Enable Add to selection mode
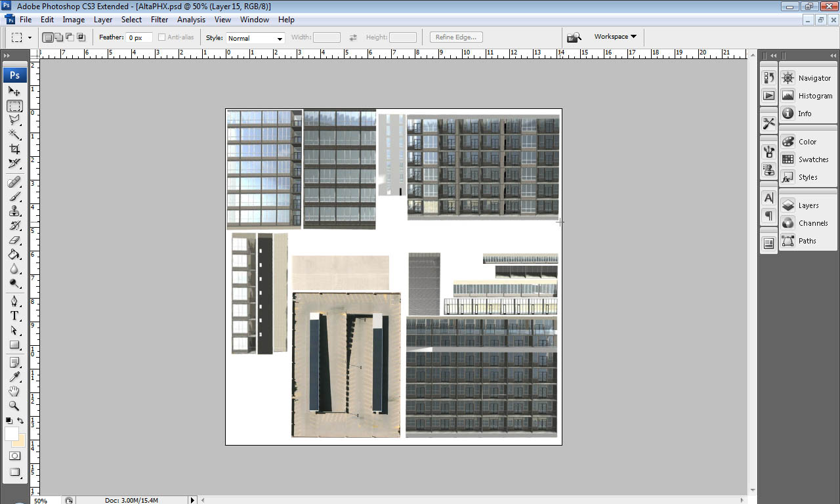 pyautogui.click(x=59, y=37)
